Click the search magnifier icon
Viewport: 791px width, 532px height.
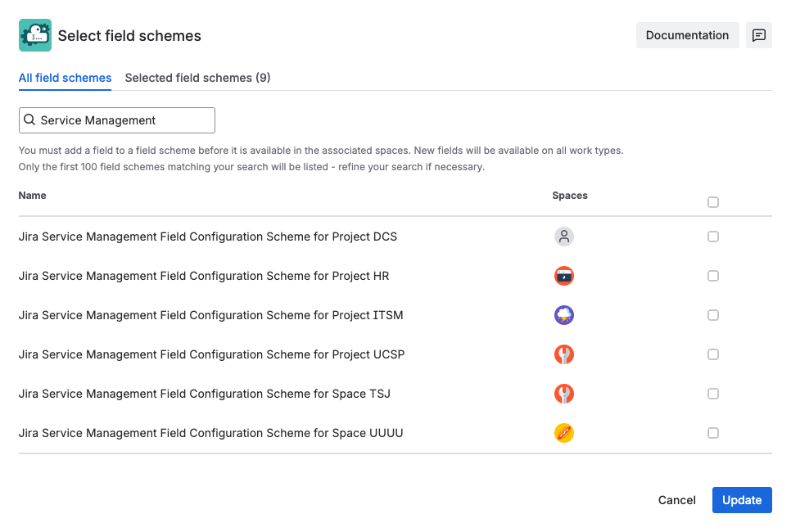pyautogui.click(x=29, y=119)
